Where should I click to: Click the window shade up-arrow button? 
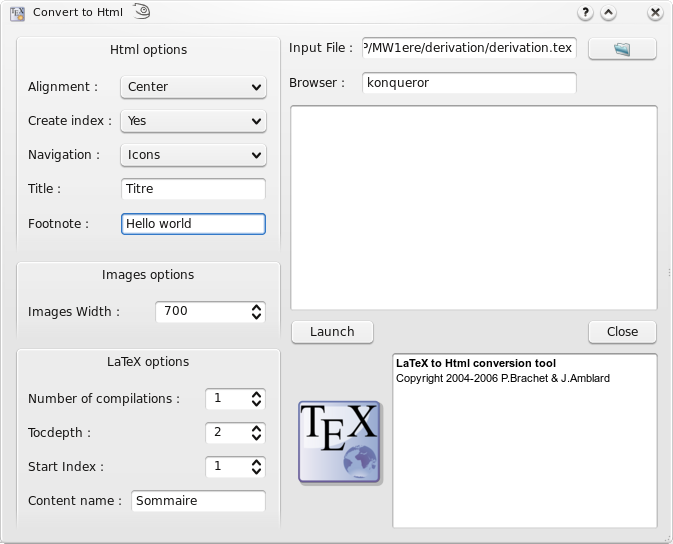pos(609,13)
